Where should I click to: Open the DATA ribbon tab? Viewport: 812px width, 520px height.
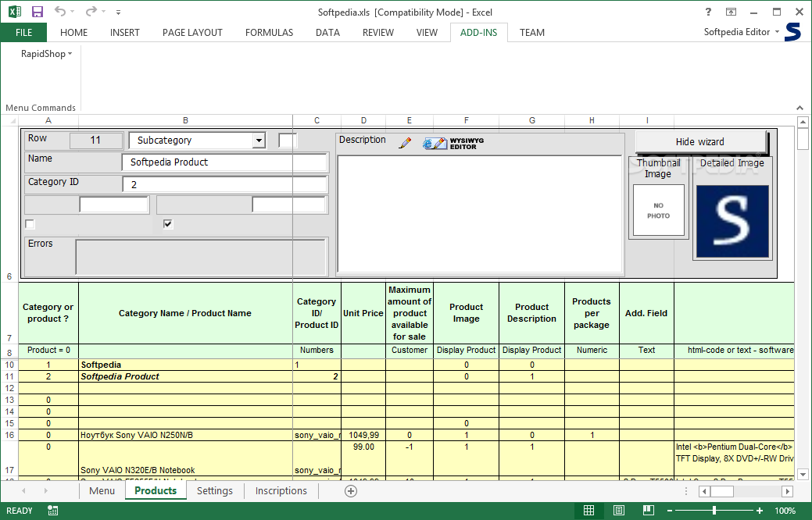point(327,33)
